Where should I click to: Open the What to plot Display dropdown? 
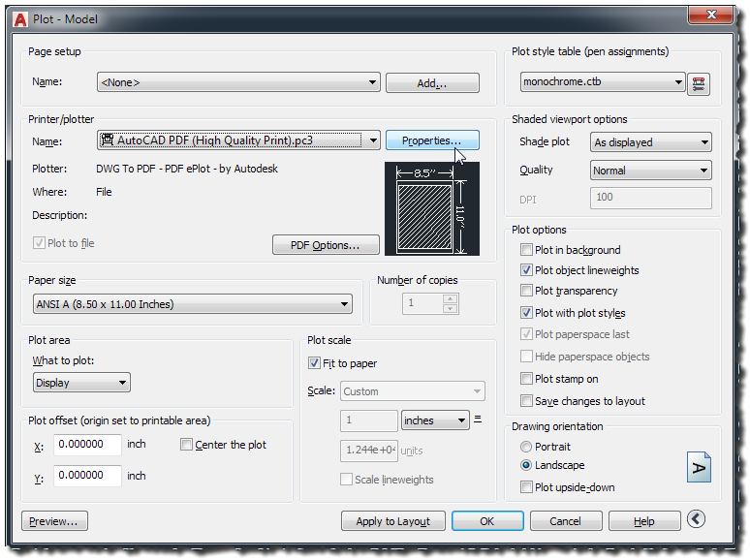(81, 383)
